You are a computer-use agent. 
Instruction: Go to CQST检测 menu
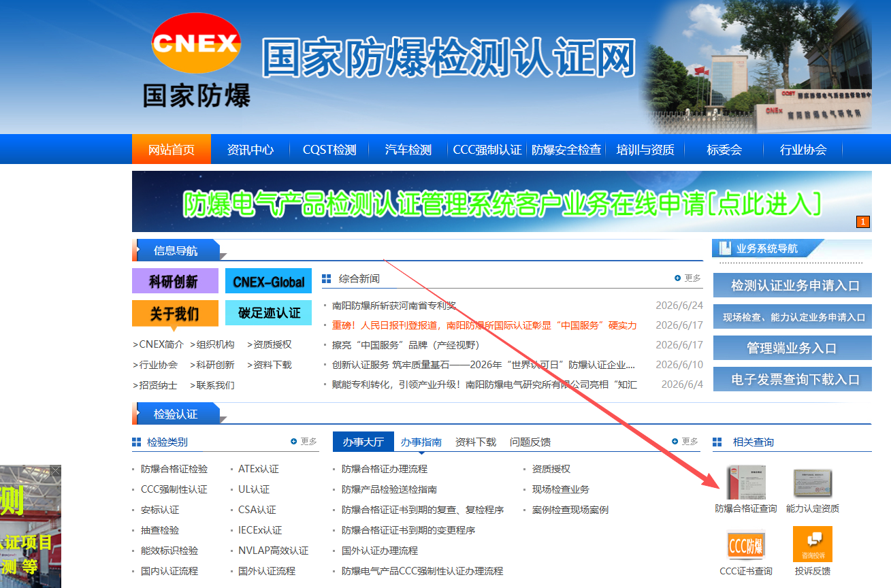(x=329, y=150)
